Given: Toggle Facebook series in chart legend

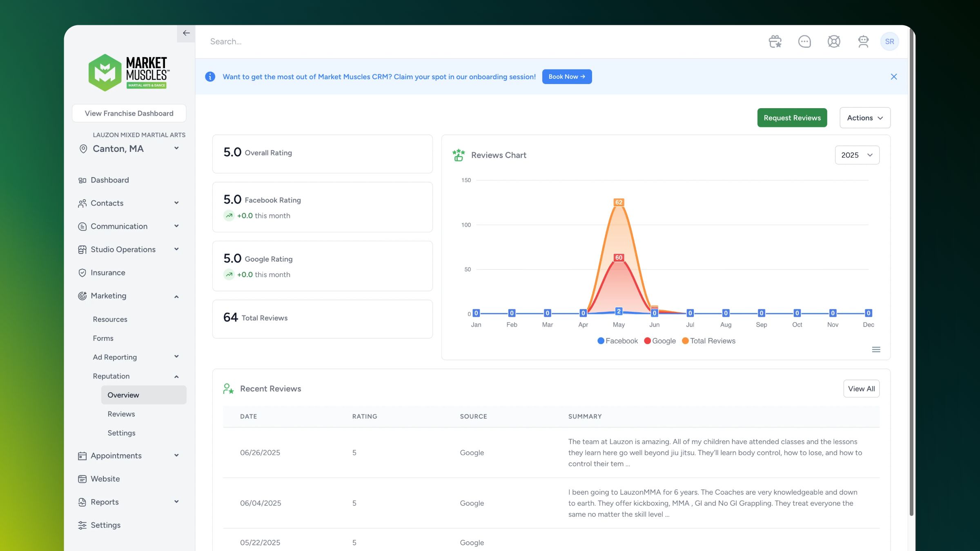Looking at the screenshot, I should click(617, 341).
